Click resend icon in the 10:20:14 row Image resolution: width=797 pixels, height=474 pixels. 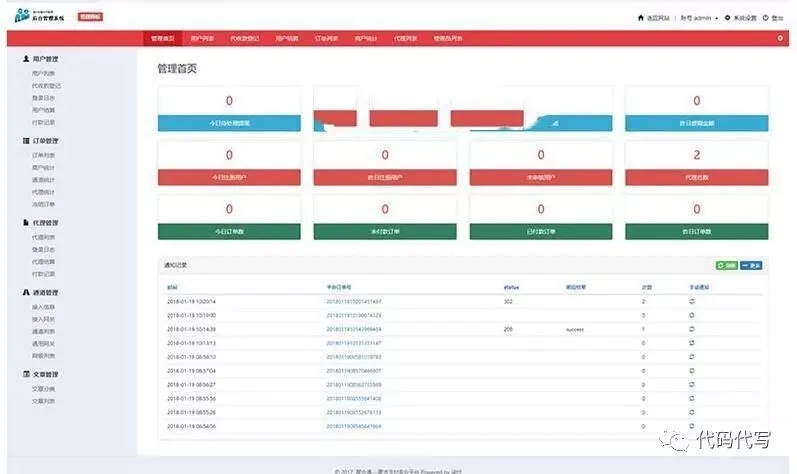[x=692, y=301]
